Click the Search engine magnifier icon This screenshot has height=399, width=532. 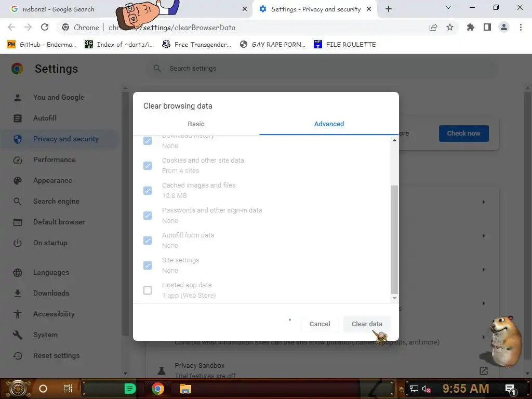pyautogui.click(x=18, y=202)
